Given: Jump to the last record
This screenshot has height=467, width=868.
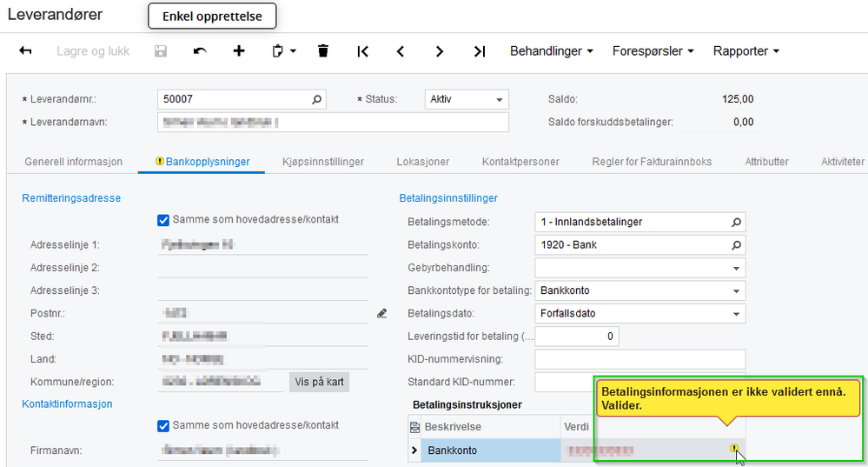Looking at the screenshot, I should [x=480, y=51].
